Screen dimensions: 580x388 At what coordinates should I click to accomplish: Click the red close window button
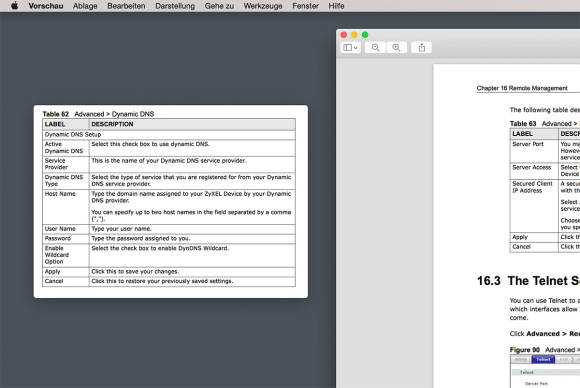(344, 35)
